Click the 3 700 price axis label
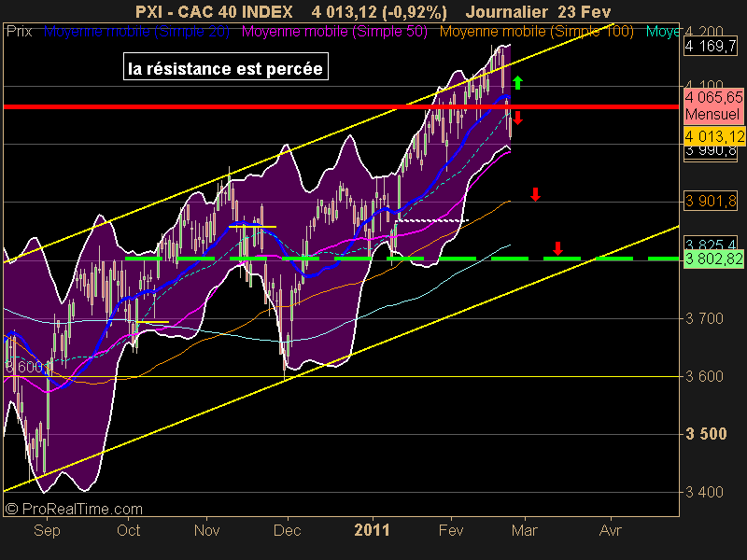The width and height of the screenshot is (747, 560). (x=704, y=318)
